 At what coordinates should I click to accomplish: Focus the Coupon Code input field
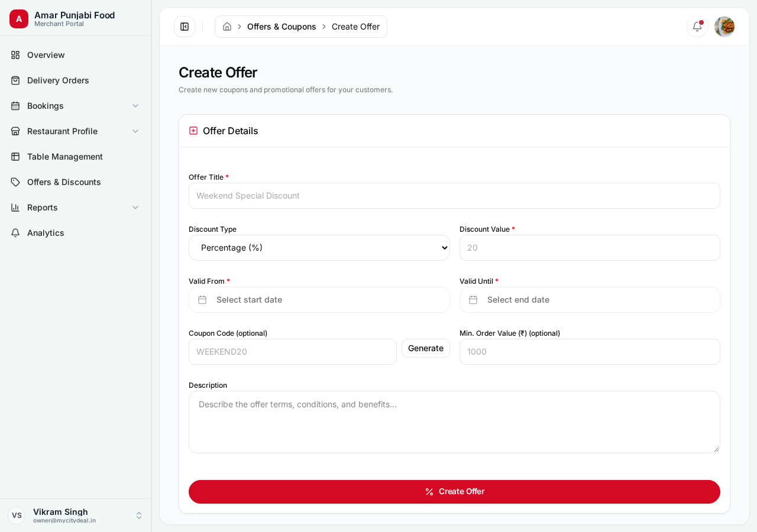click(x=293, y=352)
